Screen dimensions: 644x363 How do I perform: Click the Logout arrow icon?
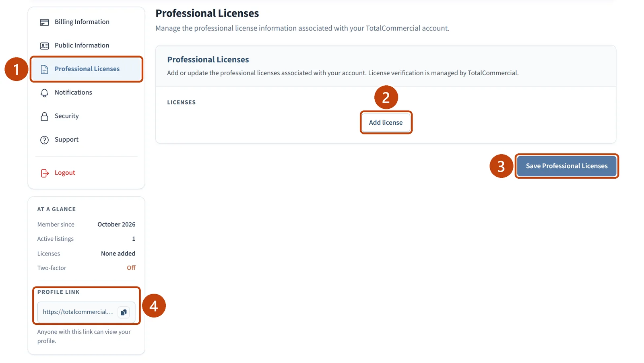pos(45,173)
